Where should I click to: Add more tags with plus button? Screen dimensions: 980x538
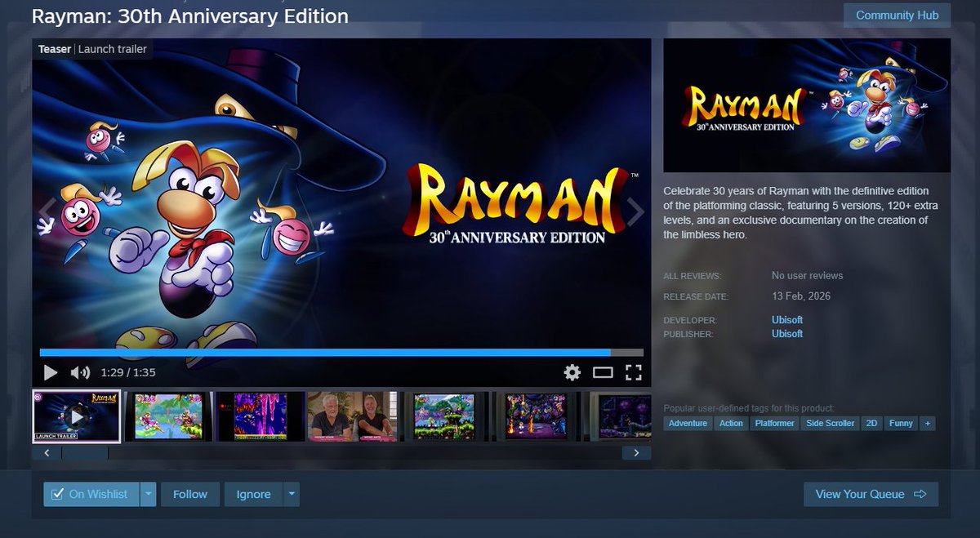pyautogui.click(x=927, y=423)
